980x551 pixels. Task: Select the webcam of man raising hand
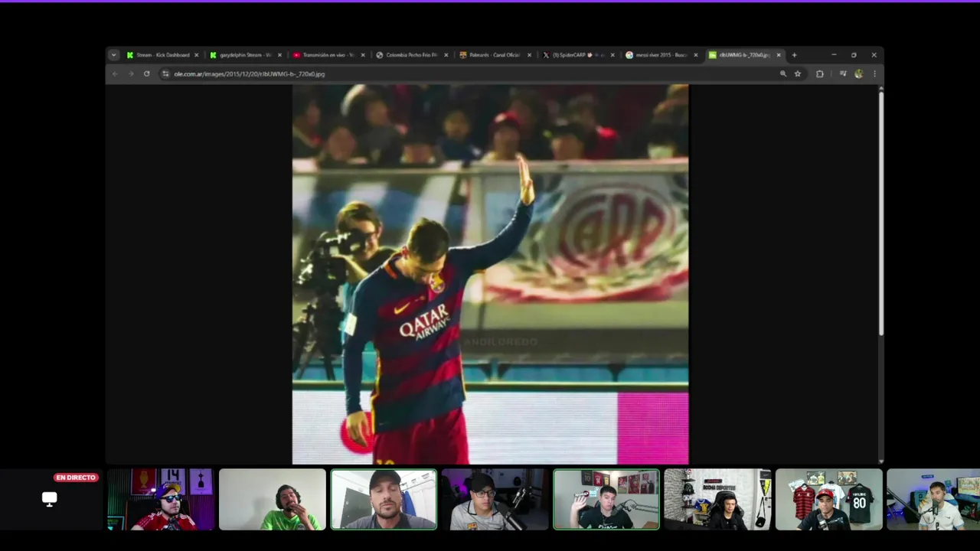606,499
